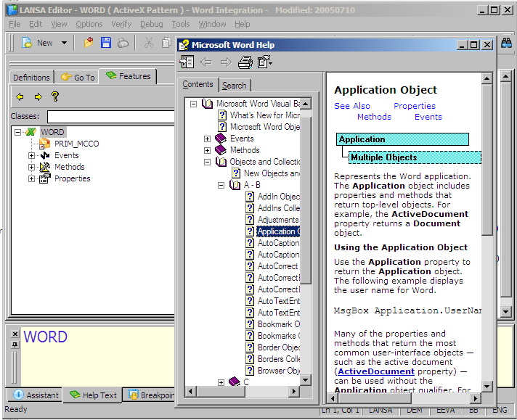Click the question mark icon in Features

[55, 96]
